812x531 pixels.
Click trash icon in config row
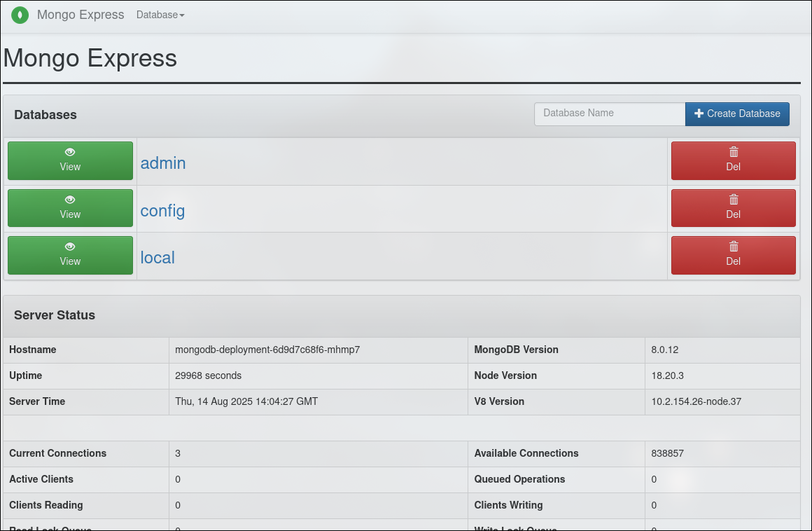pos(734,200)
